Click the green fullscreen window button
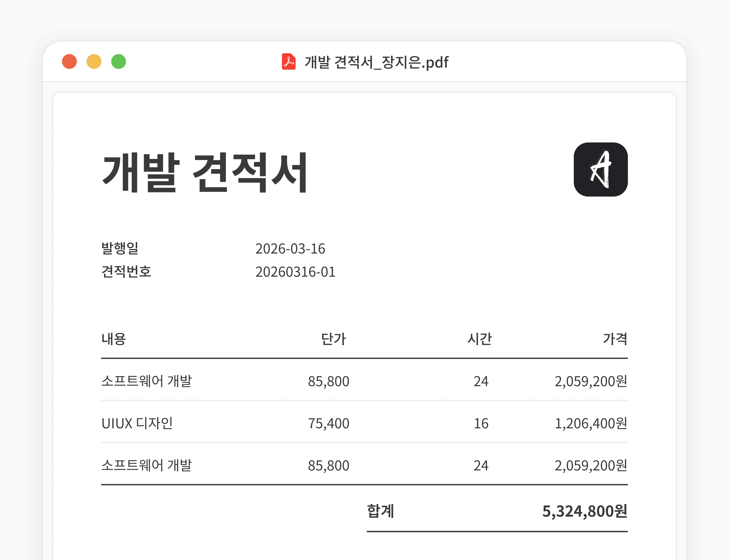Screen dimensions: 729x560 [118, 62]
